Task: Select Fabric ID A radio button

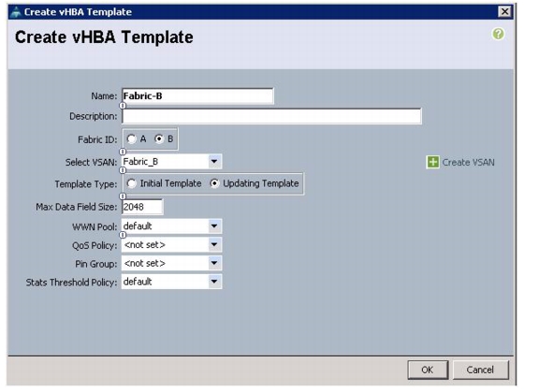Action: point(131,139)
